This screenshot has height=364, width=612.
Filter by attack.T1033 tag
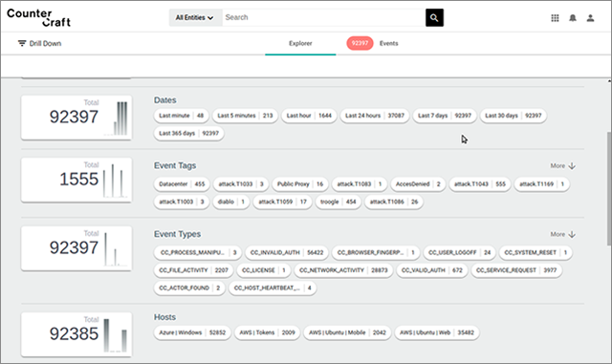(241, 184)
